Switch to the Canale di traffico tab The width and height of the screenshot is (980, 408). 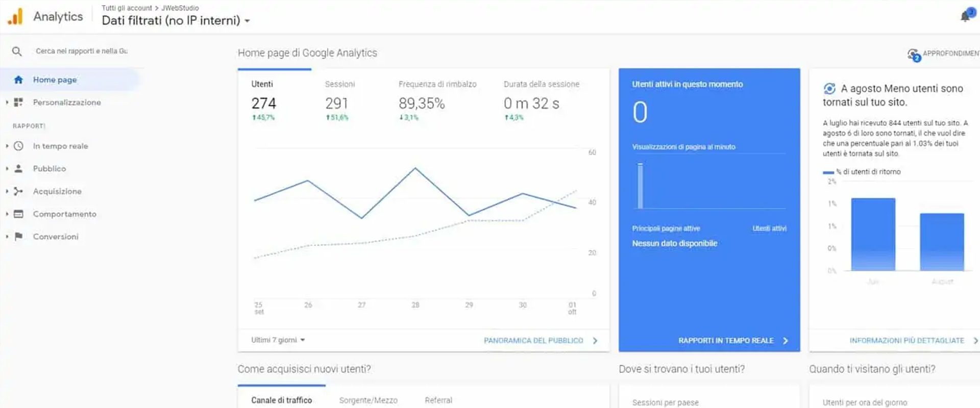tap(281, 400)
